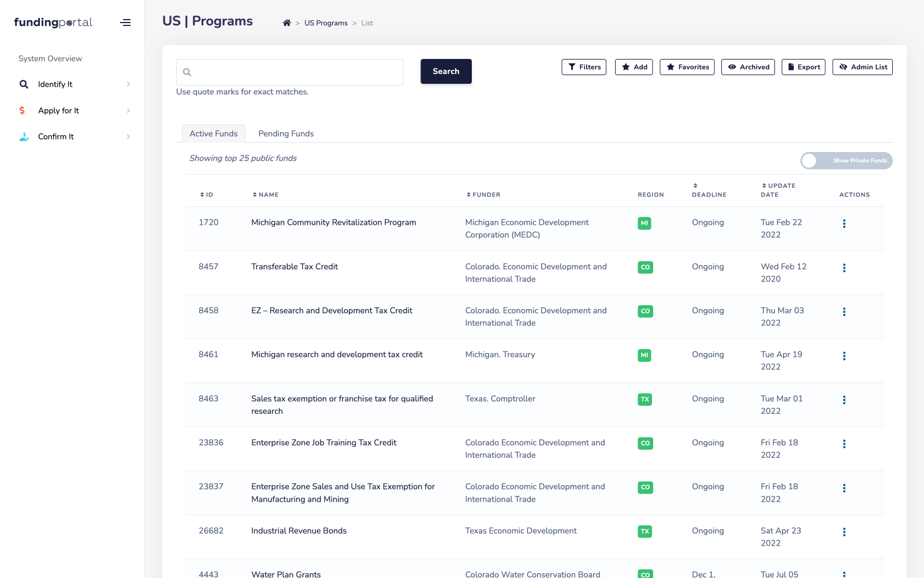Select the Confirm It icon in sidebar

[x=24, y=136]
